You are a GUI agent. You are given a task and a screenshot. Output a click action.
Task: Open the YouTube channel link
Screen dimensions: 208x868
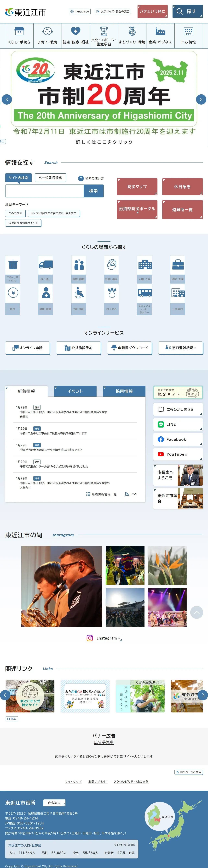[x=178, y=454]
